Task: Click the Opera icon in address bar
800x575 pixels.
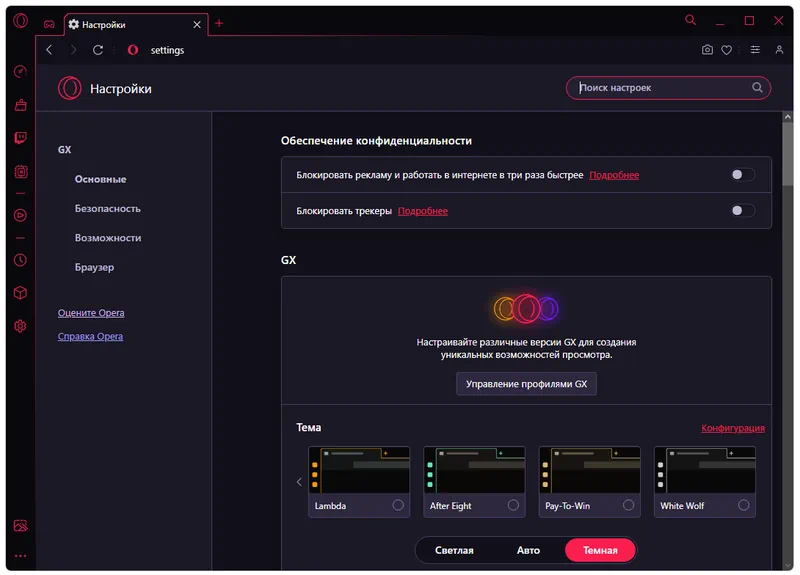Action: click(x=133, y=50)
